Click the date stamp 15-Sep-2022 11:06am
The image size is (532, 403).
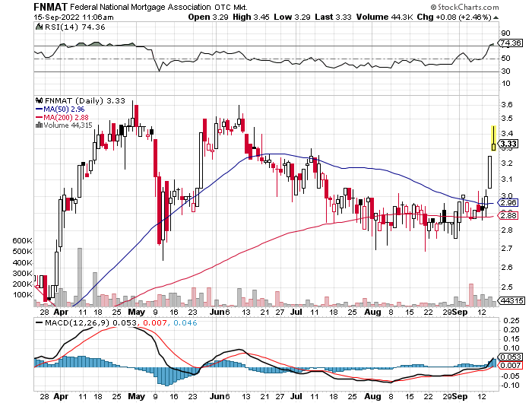74,17
